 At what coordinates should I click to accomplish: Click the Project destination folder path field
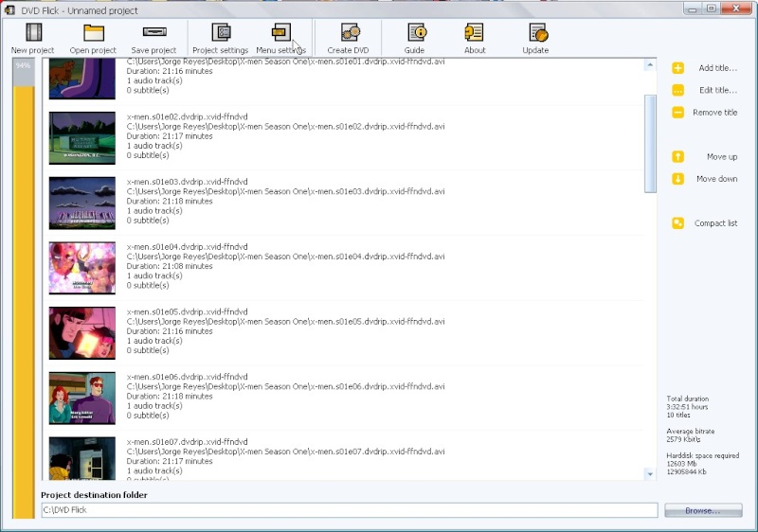coord(350,510)
